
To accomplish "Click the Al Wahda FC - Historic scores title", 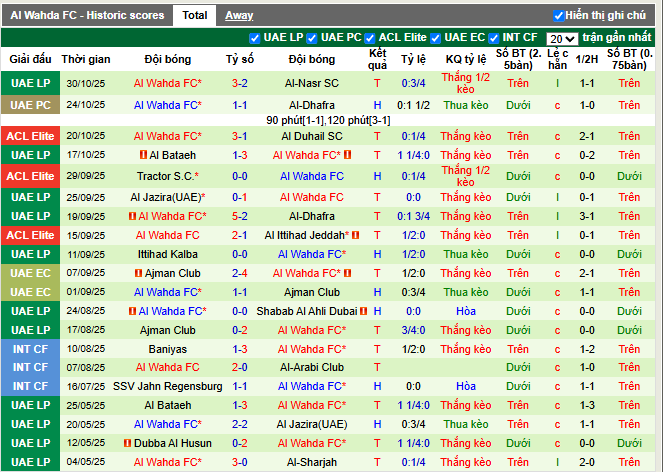I will pos(87,16).
